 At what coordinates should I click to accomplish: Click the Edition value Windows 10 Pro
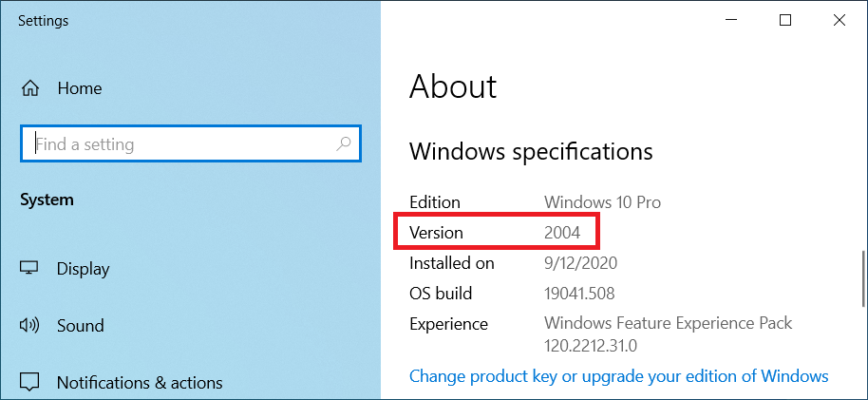click(602, 202)
